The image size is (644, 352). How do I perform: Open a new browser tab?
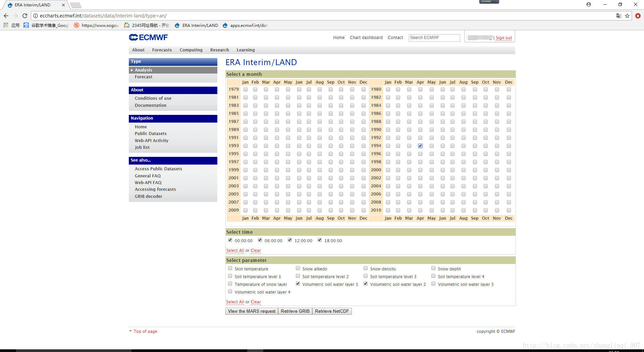[76, 5]
